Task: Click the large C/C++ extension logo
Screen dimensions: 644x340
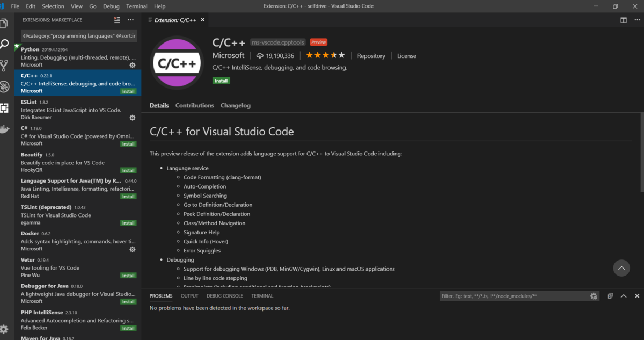Action: pos(178,63)
